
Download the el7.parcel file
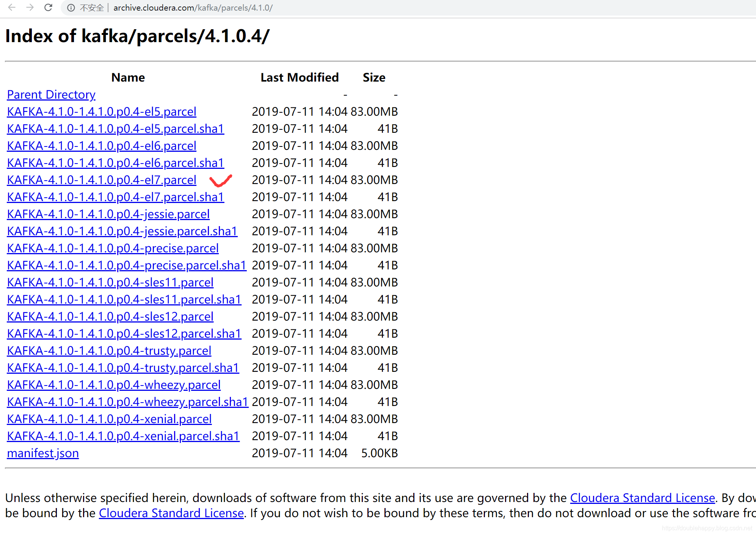[101, 180]
